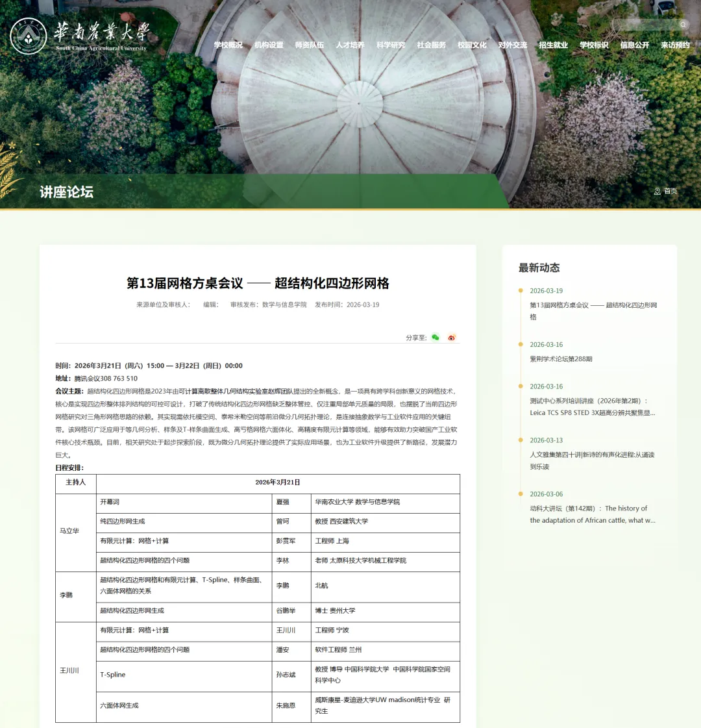This screenshot has height=728, width=701.
Task: Click the 讲座论坛 section heading
Action: 66,192
